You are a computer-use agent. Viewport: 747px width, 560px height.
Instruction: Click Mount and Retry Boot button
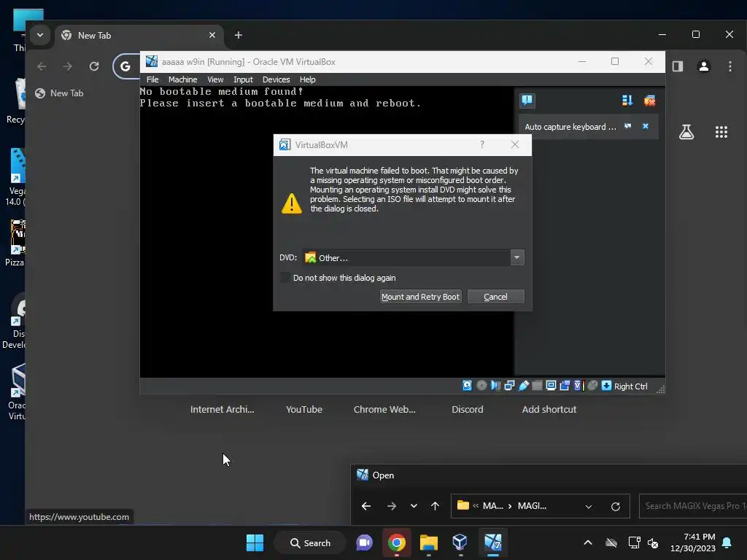click(x=421, y=297)
